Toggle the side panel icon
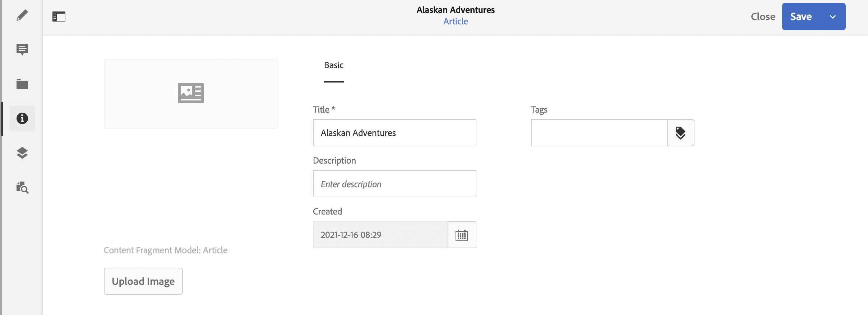Screen dimensions: 868x315 click(59, 17)
